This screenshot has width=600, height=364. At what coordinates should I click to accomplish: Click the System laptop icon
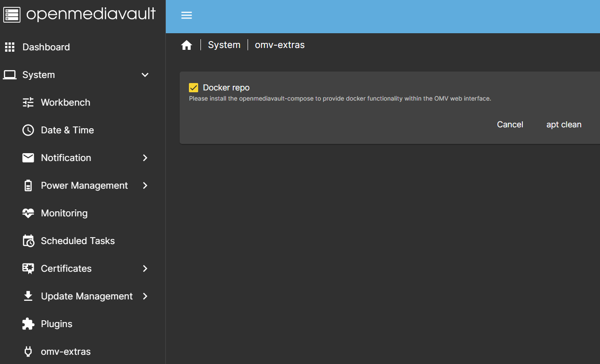(10, 75)
